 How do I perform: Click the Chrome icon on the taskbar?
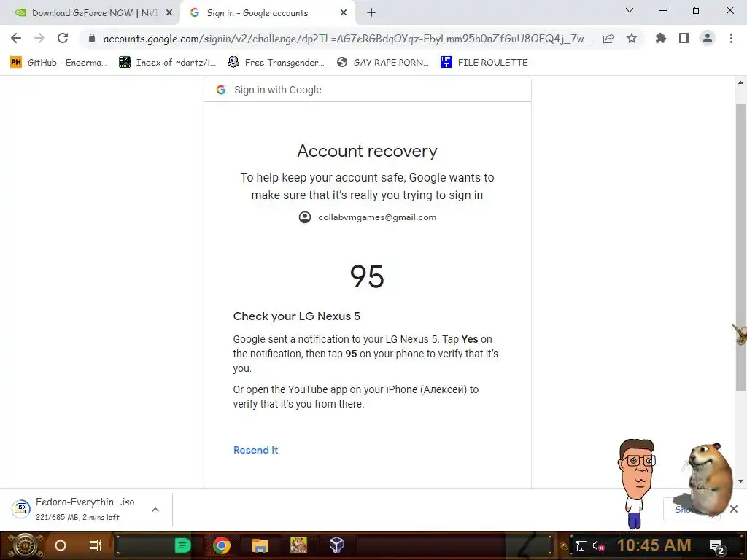pos(221,545)
